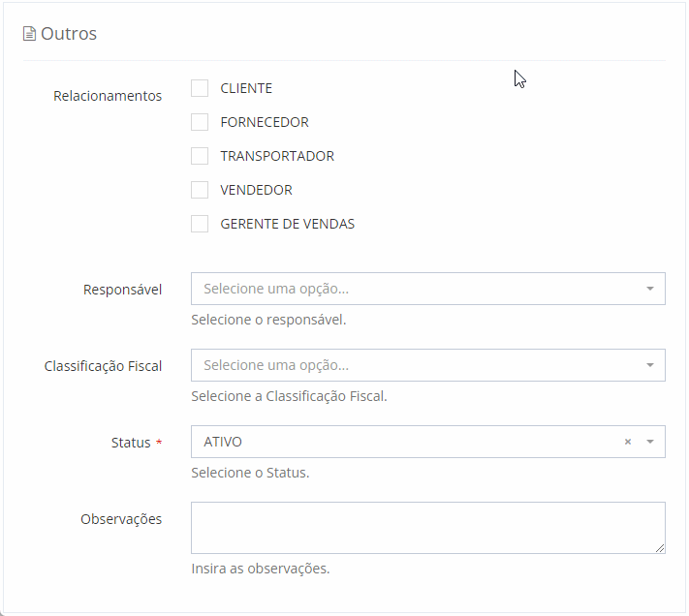The height and width of the screenshot is (616, 689).
Task: Click the Relacionamentos field label
Action: point(108,96)
